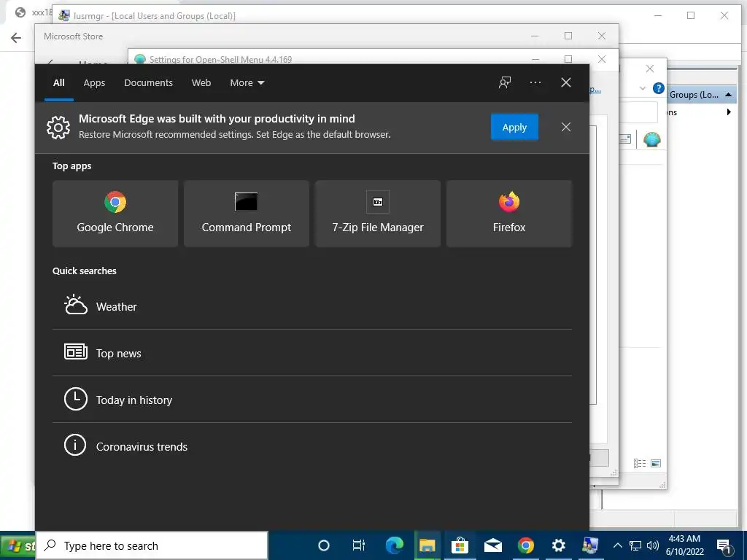The width and height of the screenshot is (747, 560).
Task: Launch Firefox from Top apps
Action: click(508, 214)
